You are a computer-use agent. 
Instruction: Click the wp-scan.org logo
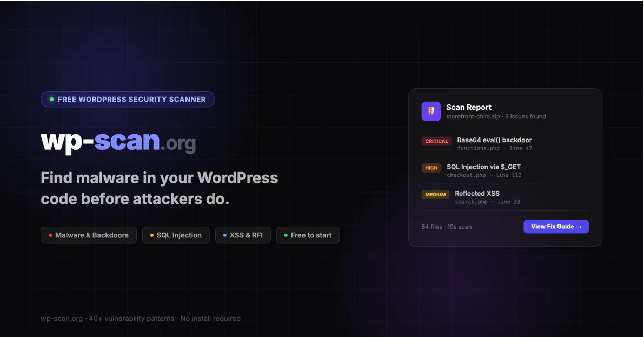(x=118, y=142)
